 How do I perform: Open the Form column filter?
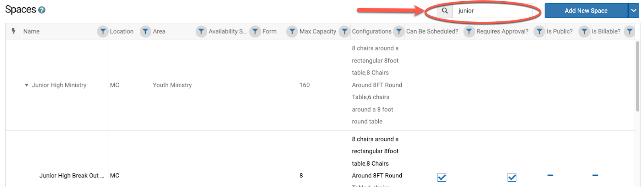click(292, 31)
